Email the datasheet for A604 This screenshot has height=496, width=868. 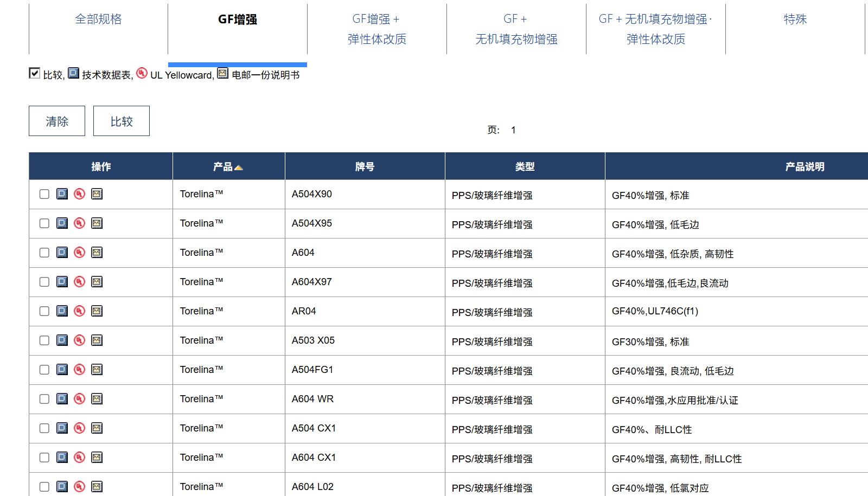(97, 253)
